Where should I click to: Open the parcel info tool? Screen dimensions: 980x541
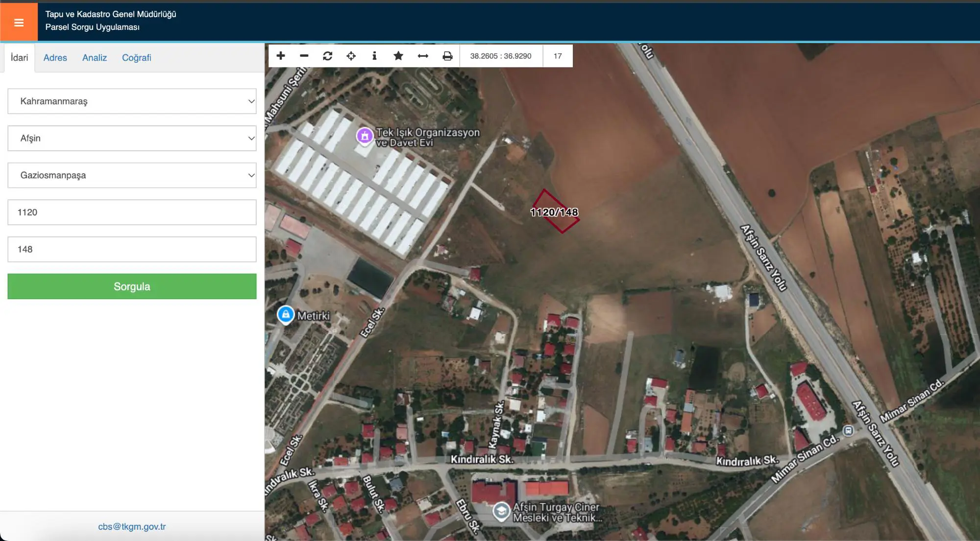pyautogui.click(x=374, y=56)
